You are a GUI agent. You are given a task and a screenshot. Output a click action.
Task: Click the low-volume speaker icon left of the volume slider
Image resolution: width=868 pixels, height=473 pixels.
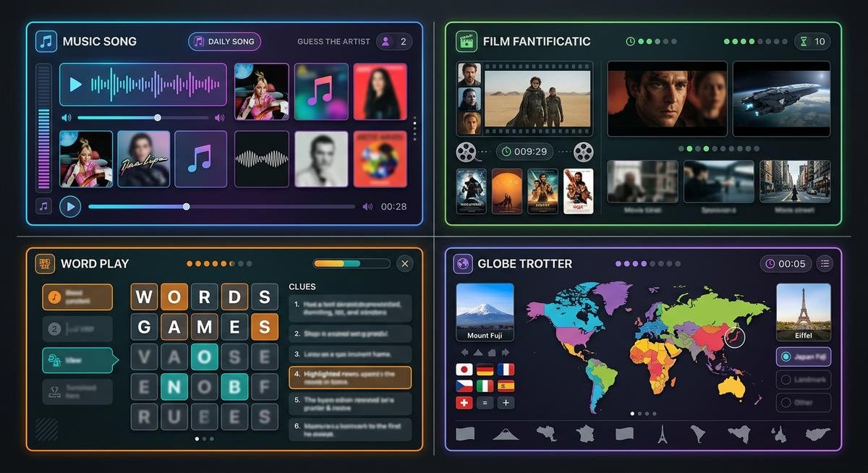click(x=67, y=117)
